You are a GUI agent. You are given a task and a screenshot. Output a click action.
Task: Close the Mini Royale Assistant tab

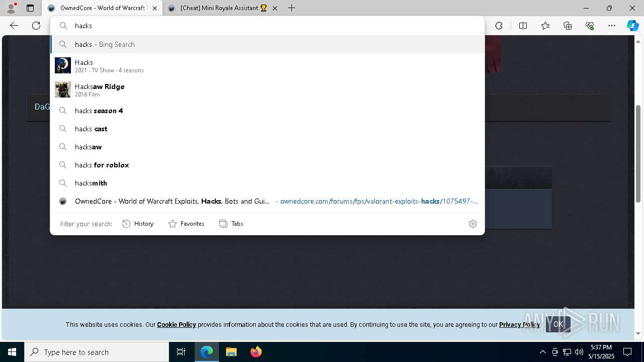275,8
